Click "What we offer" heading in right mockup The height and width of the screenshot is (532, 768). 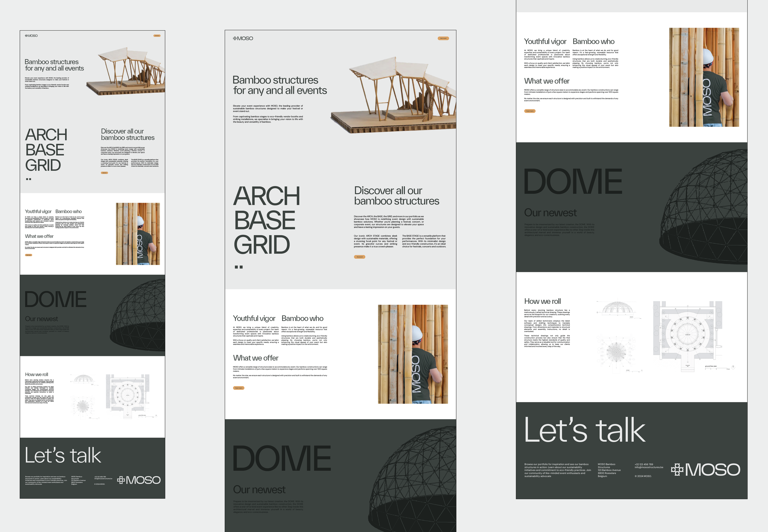(x=547, y=81)
